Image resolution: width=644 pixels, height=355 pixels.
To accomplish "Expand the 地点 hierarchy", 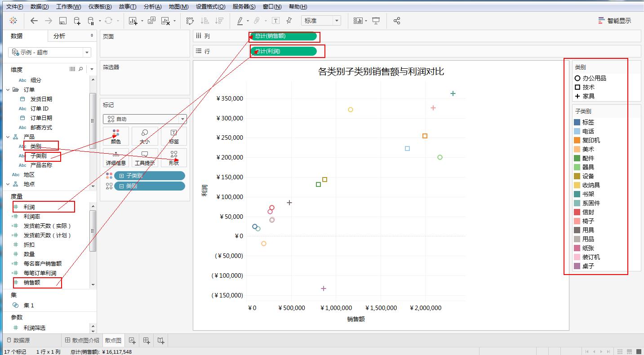I will [8, 184].
